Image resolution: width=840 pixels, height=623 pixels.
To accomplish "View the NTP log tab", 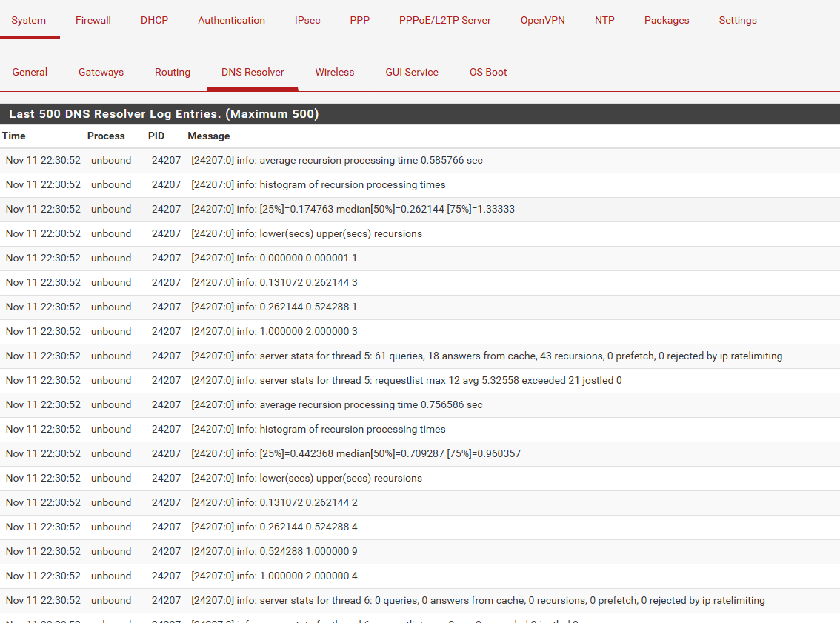I will tap(604, 20).
